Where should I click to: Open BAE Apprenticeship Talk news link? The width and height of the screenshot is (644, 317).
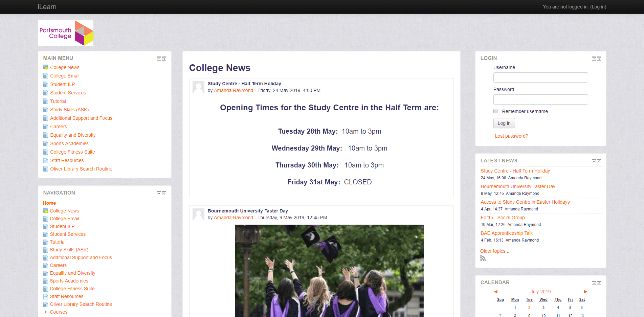point(507,233)
